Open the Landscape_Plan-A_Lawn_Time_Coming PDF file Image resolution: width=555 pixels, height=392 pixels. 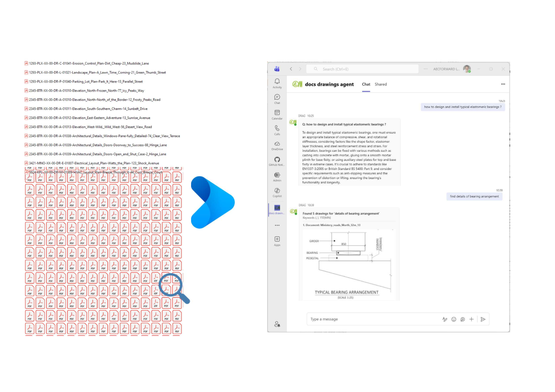pos(95,72)
